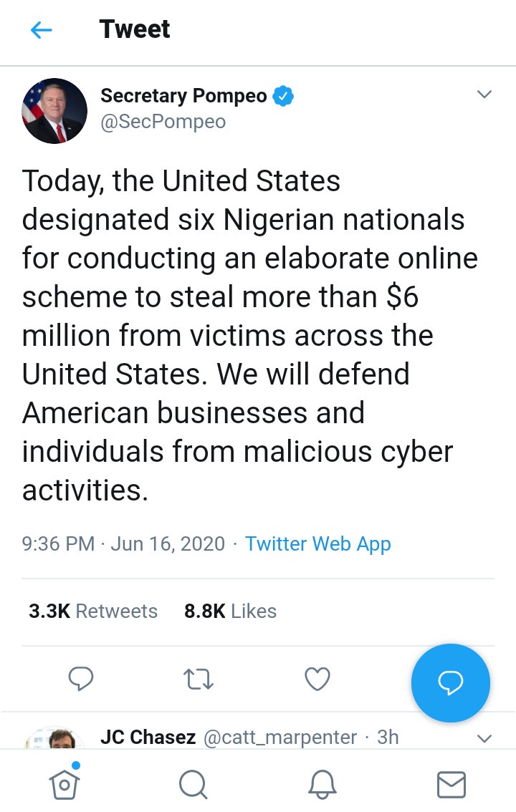Expand options chevron on JC Chasez reply
This screenshot has width=516, height=812.
(484, 738)
